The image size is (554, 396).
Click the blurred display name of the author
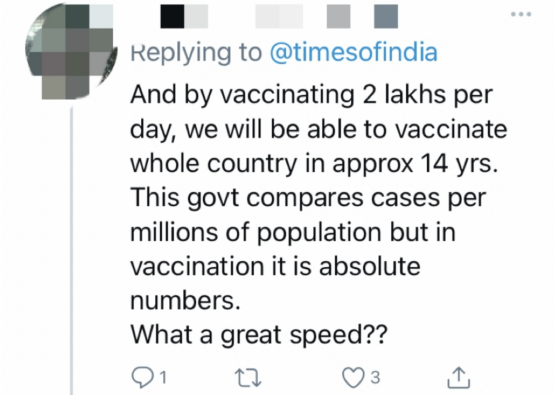(184, 16)
